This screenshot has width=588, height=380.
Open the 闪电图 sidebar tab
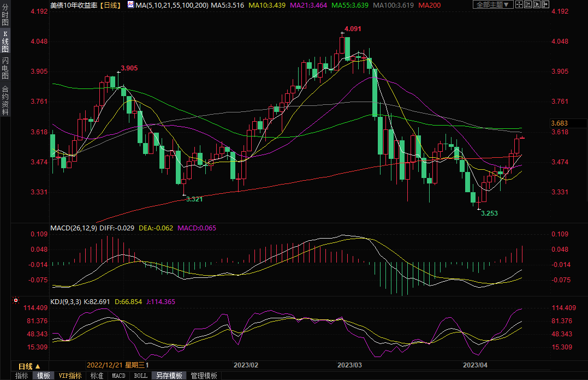[5, 67]
